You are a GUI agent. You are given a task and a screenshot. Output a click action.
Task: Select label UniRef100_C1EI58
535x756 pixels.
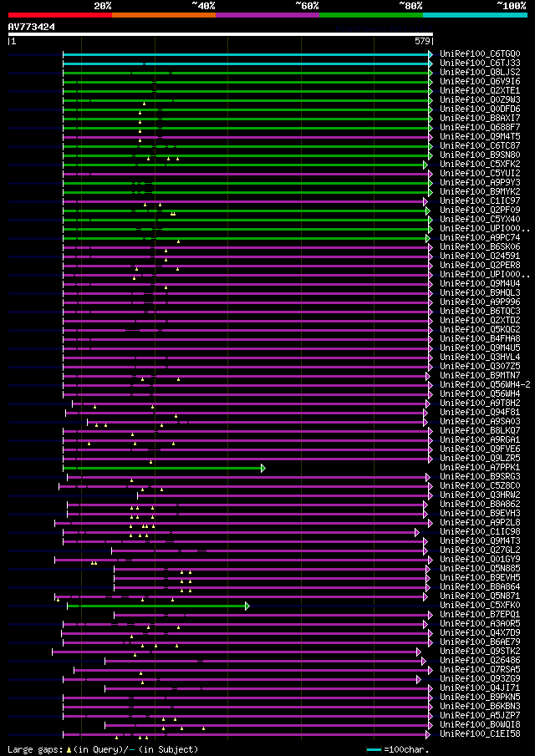tap(480, 735)
